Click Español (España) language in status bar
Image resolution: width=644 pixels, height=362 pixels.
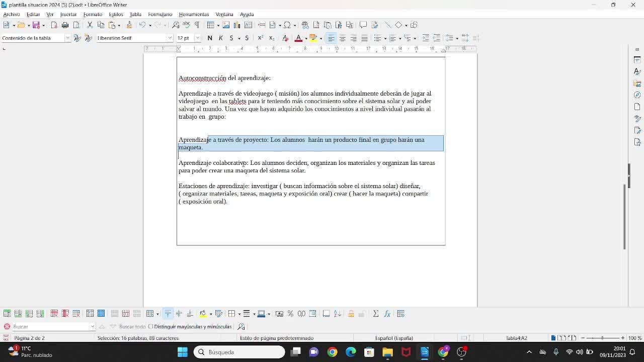(394, 338)
